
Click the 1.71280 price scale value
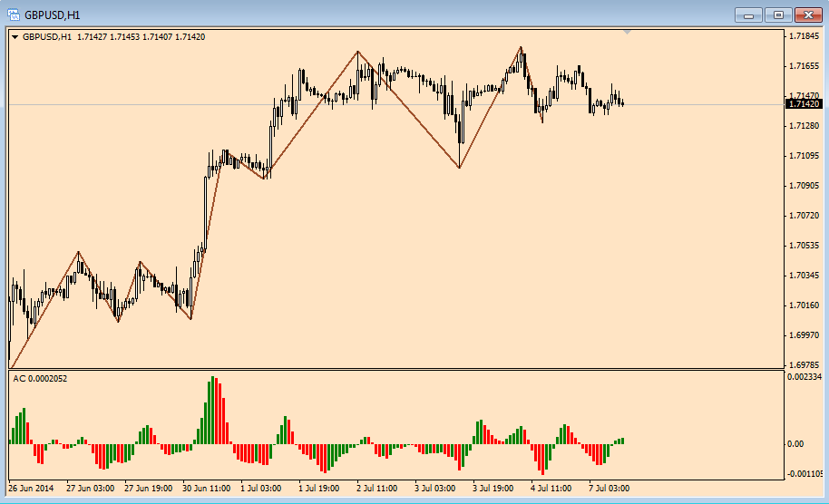point(804,126)
